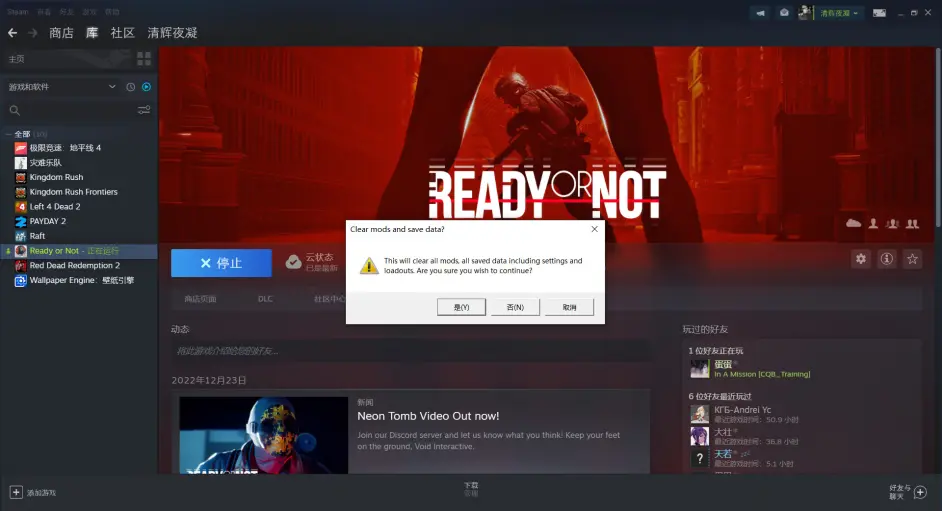Open the 商店 store menu
This screenshot has width=942, height=511.
[61, 33]
